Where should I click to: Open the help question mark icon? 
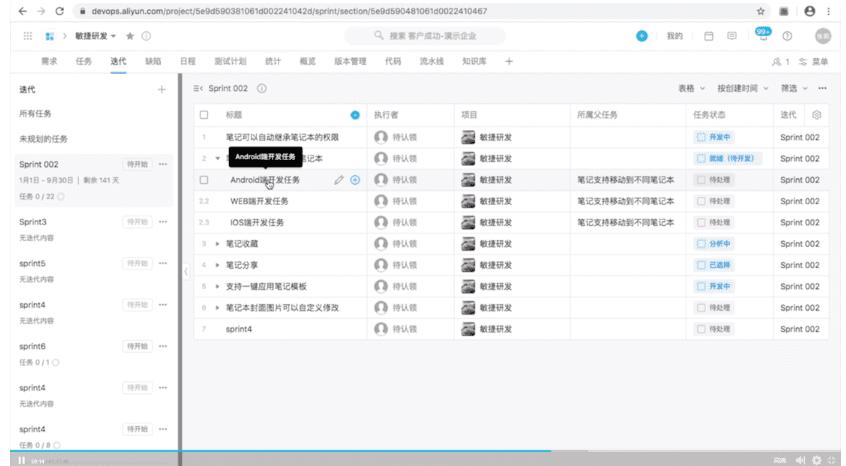[787, 36]
